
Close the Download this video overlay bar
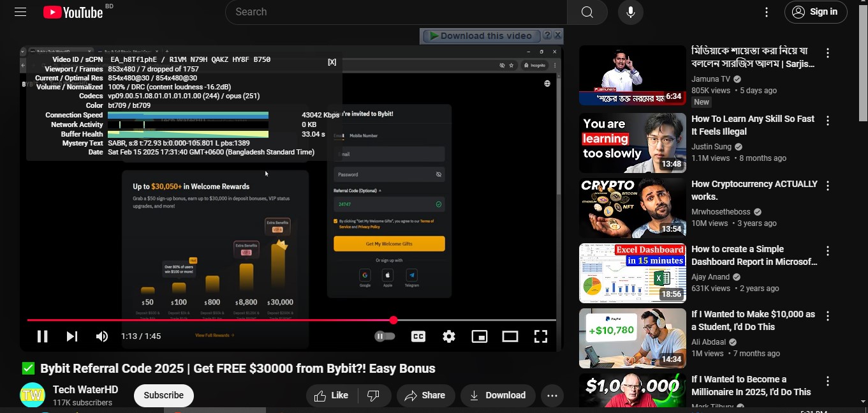click(x=557, y=36)
